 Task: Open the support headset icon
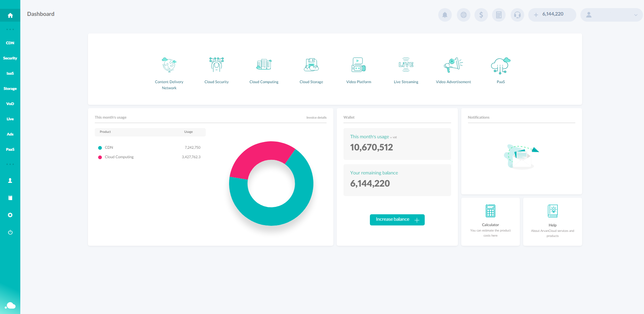click(517, 15)
